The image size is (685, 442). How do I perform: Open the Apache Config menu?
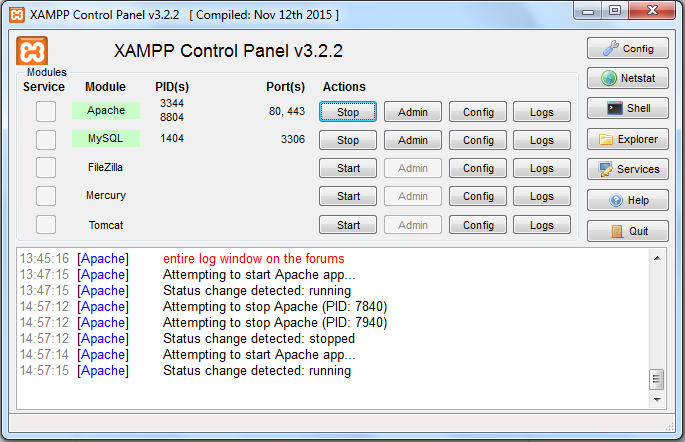tap(478, 112)
